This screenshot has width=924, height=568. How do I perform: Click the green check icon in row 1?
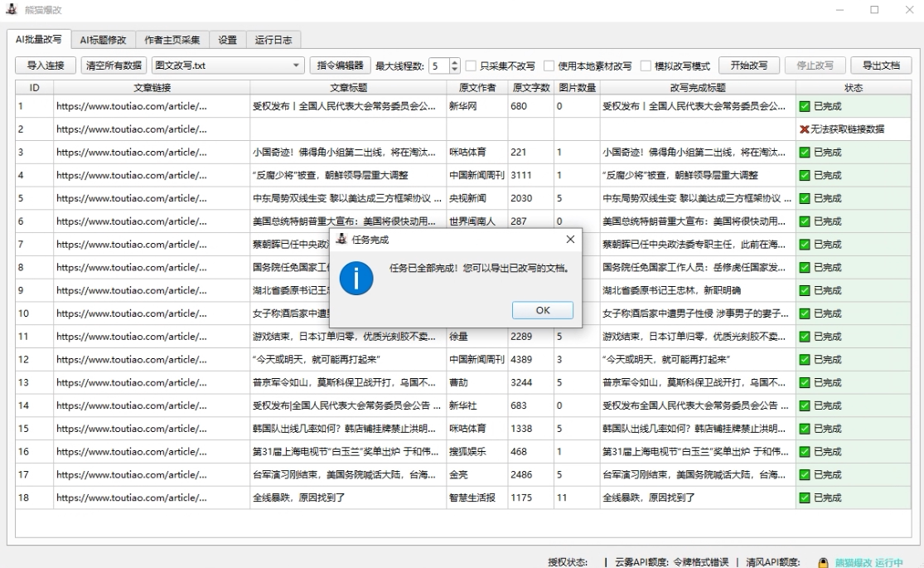point(805,107)
